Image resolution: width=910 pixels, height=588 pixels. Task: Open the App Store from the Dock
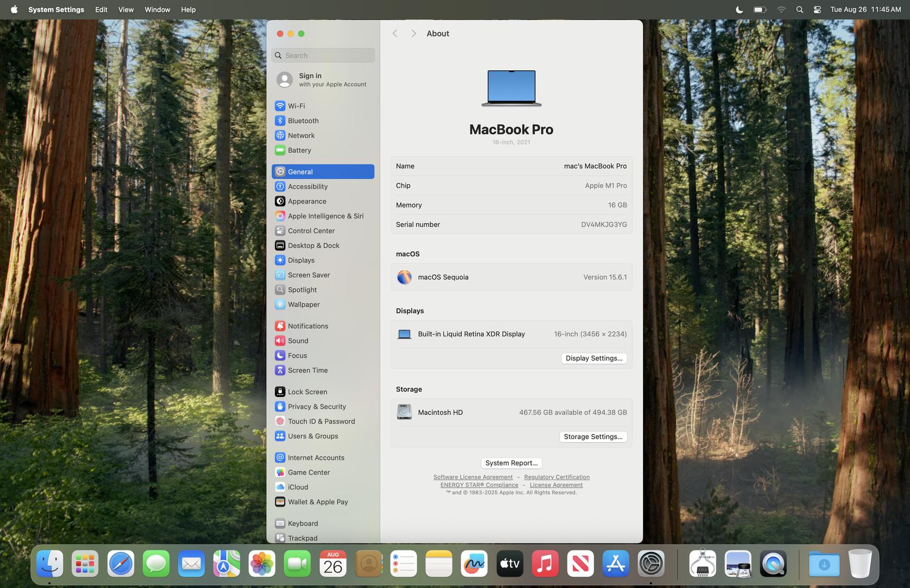coord(616,563)
